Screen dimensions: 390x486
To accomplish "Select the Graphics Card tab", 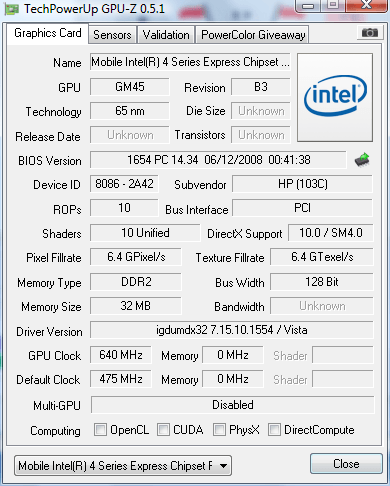I will 48,33.
